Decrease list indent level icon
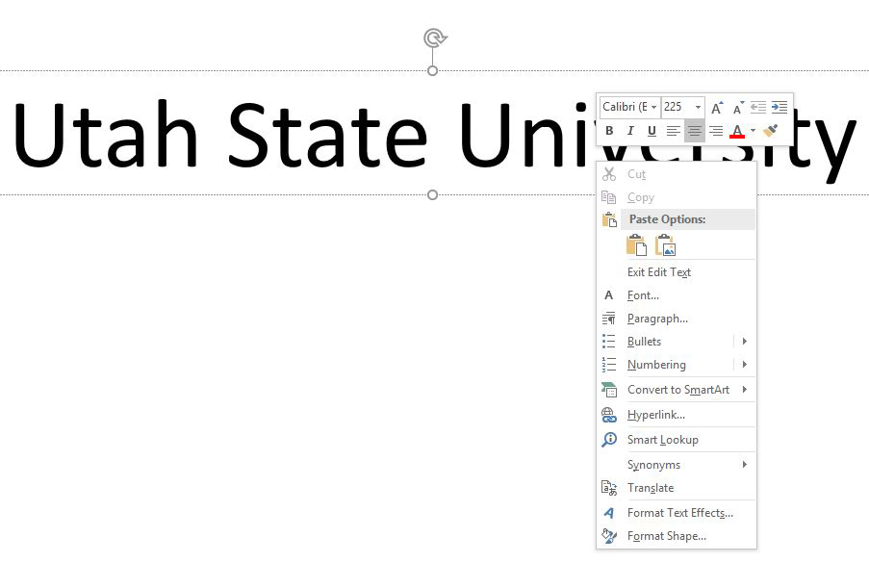Screen dimensions: 869x588 click(x=758, y=107)
